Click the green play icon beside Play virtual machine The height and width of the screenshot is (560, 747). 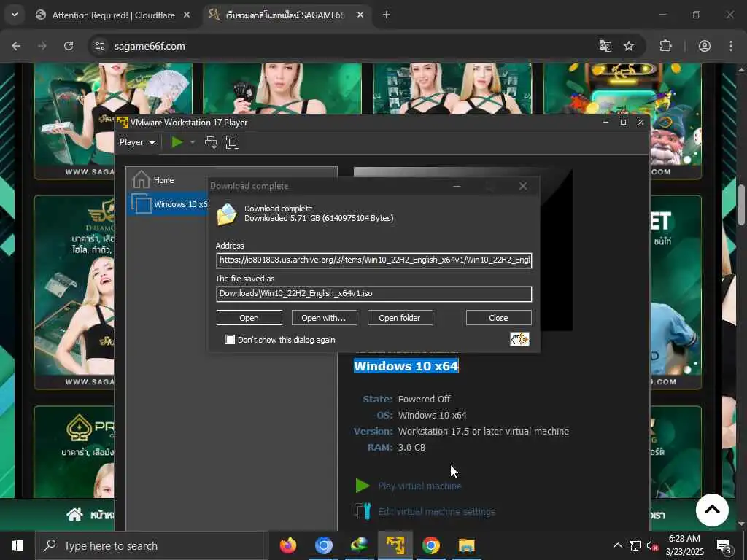coord(363,486)
